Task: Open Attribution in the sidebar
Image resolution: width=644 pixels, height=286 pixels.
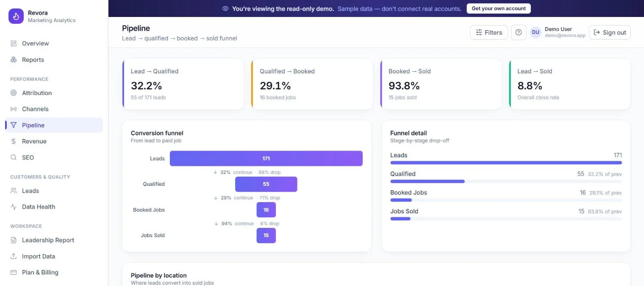Action: [54, 93]
